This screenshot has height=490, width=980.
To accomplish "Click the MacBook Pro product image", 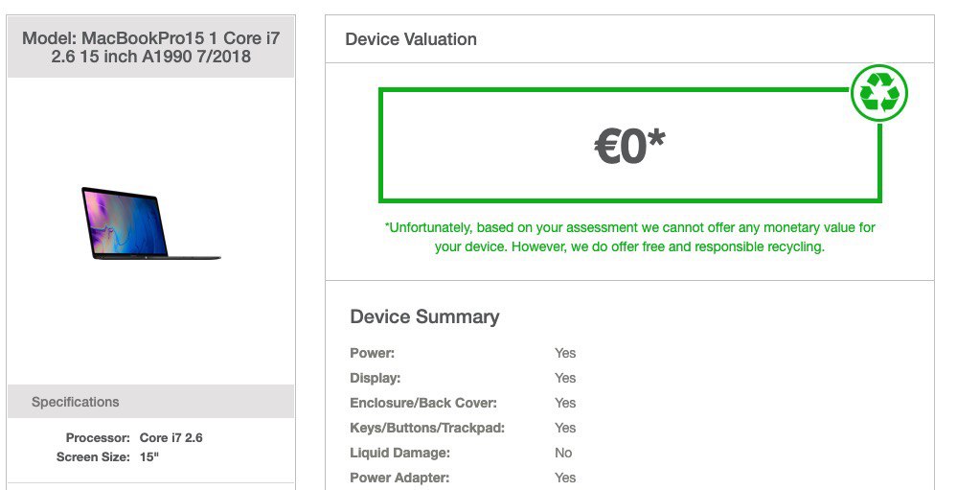I will 150,223.
